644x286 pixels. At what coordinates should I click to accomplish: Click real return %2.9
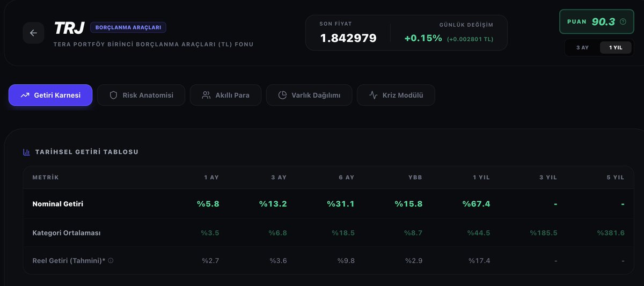click(x=414, y=261)
